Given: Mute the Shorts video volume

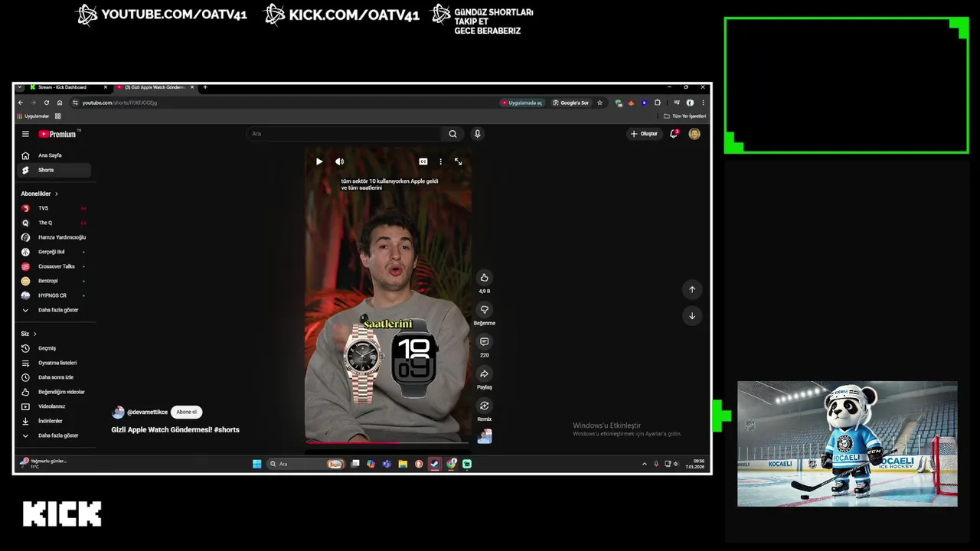Looking at the screenshot, I should [340, 161].
